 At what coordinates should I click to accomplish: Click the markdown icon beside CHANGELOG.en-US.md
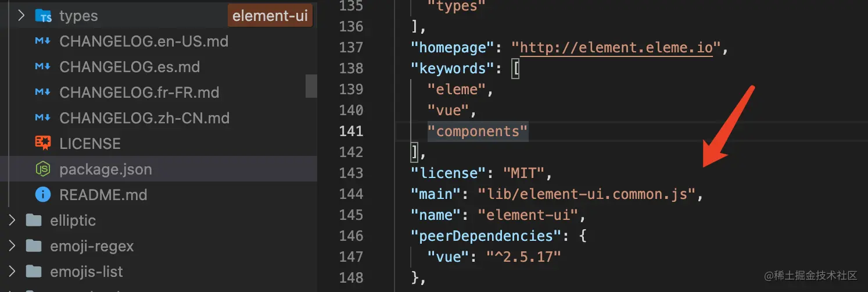click(42, 41)
